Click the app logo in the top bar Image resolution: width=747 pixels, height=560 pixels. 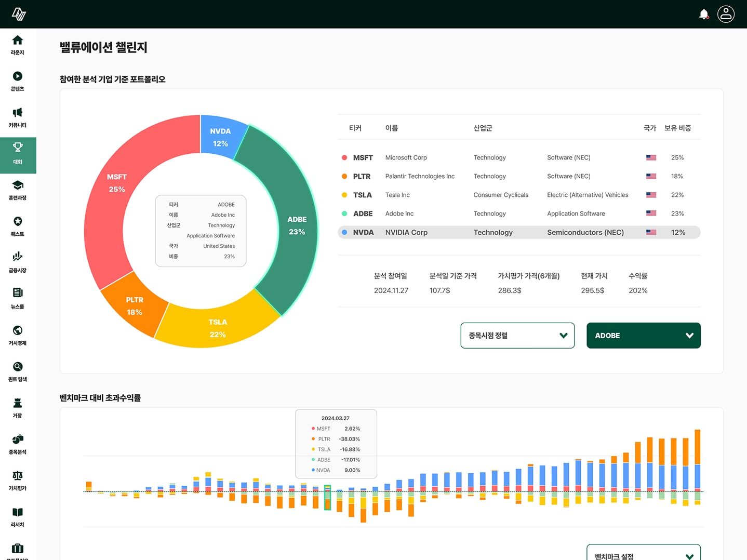click(19, 14)
